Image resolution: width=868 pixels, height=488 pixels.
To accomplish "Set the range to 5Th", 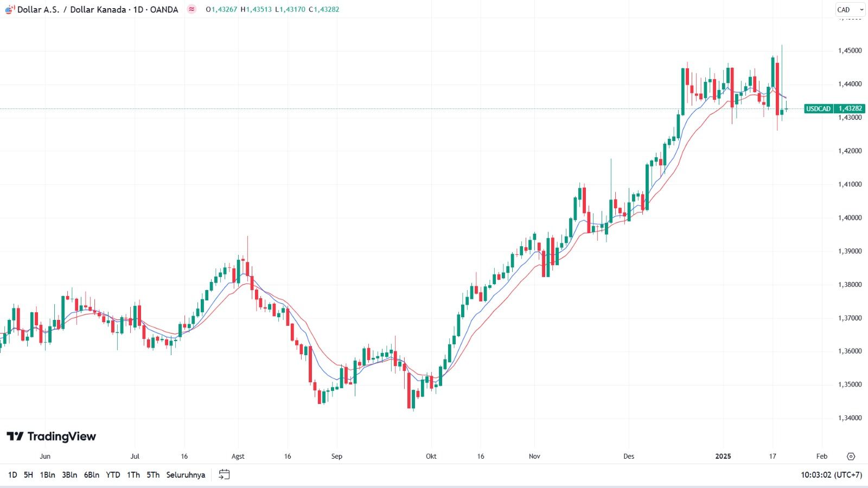I will tap(153, 475).
